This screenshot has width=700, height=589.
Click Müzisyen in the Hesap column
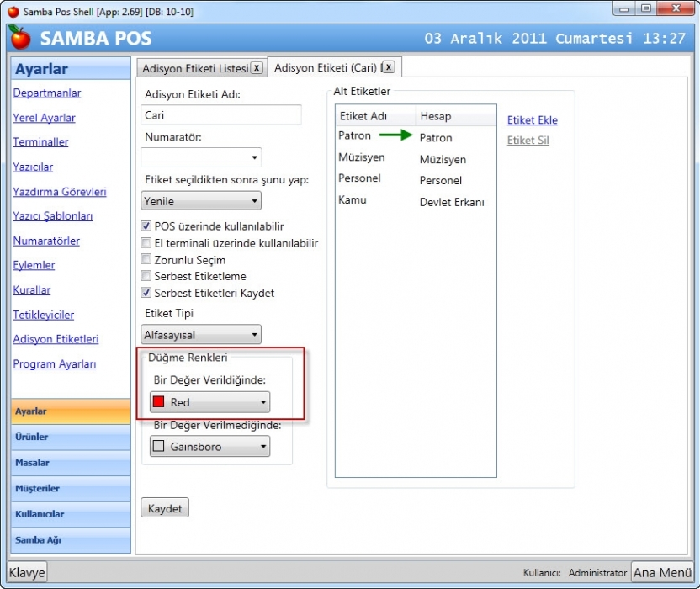click(x=443, y=159)
